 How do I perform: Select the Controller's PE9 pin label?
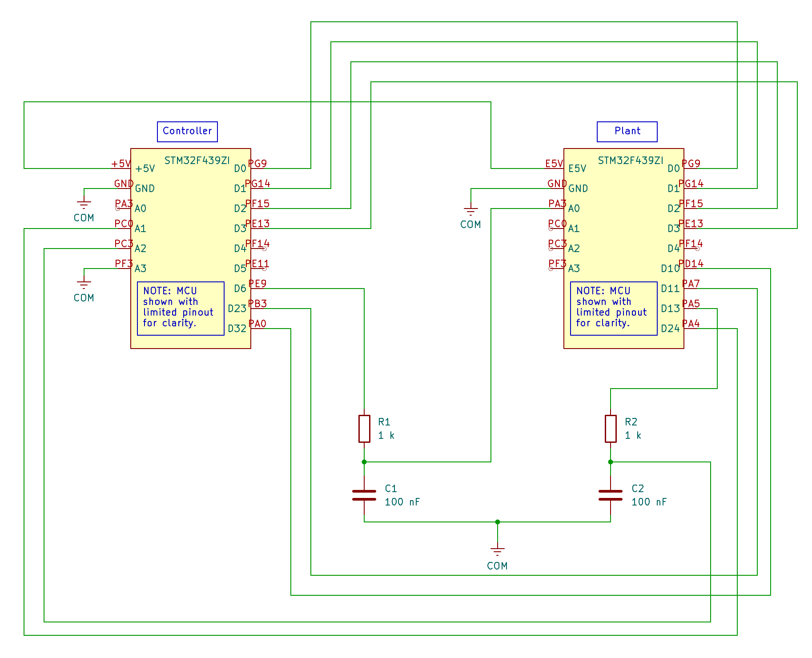[x=257, y=284]
